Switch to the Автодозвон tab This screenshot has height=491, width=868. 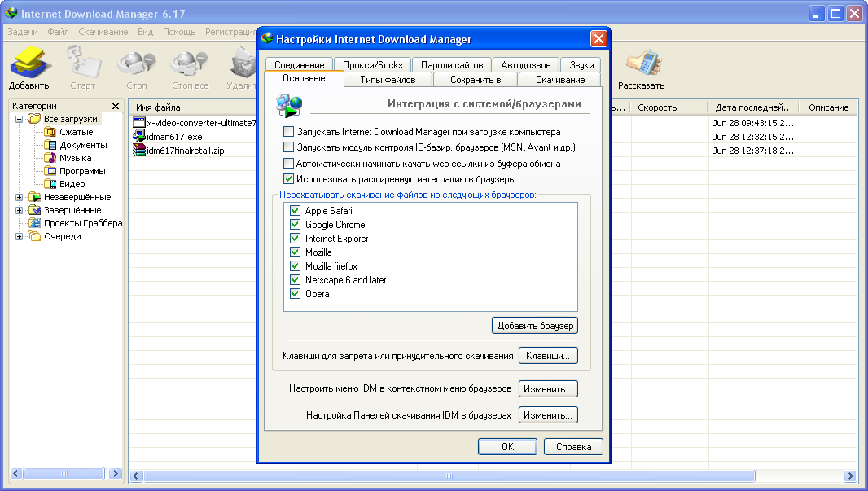526,65
